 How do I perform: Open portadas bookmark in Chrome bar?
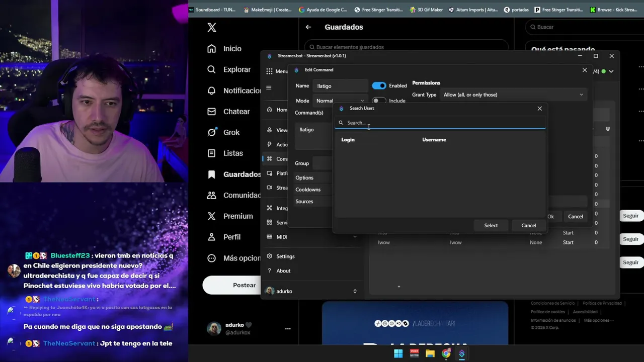[x=516, y=10]
